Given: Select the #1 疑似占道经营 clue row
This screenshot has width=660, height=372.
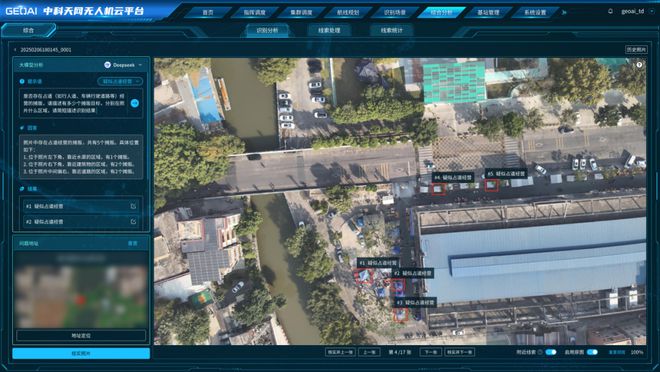Looking at the screenshot, I should click(x=81, y=206).
